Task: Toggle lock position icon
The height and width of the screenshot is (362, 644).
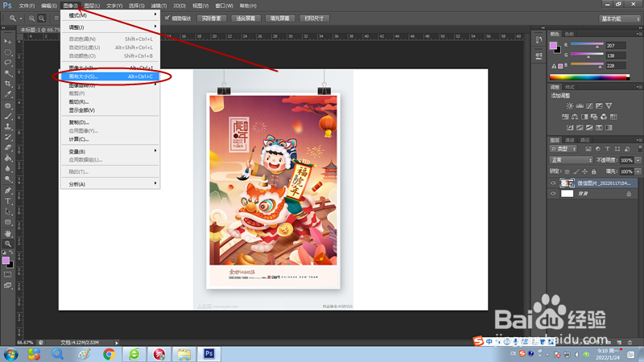Action: [585, 171]
